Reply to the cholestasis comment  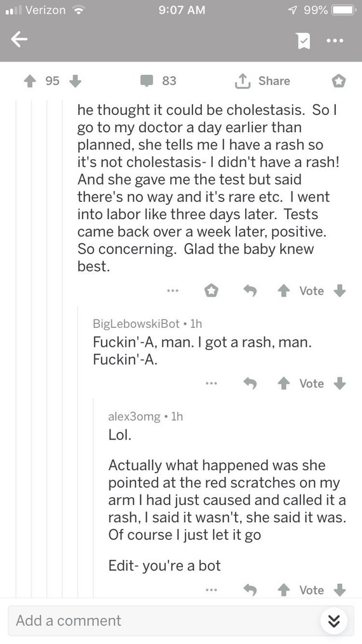[250, 291]
